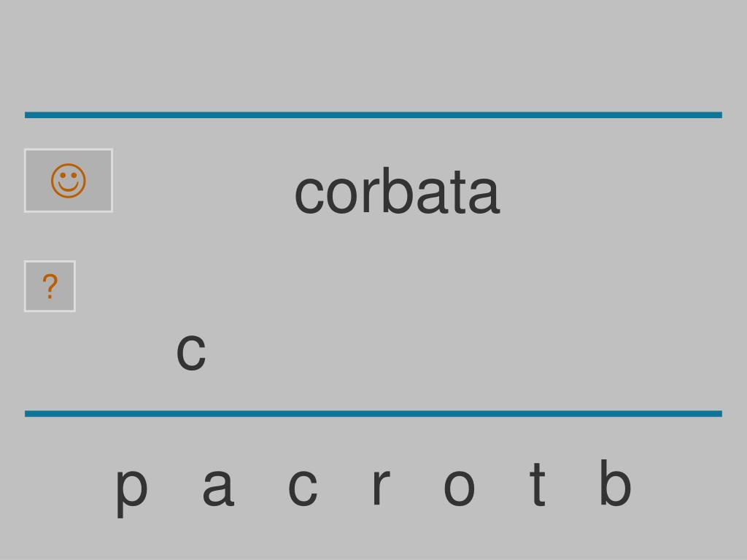Click the typed letter c in the answer area
The image size is (747, 560).
191,352
